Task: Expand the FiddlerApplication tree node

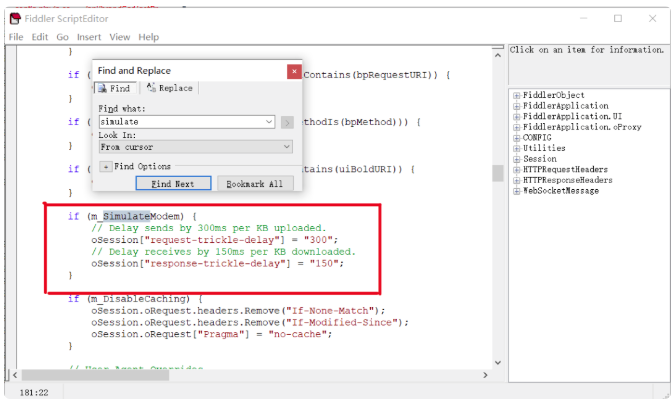Action: pyautogui.click(x=517, y=106)
